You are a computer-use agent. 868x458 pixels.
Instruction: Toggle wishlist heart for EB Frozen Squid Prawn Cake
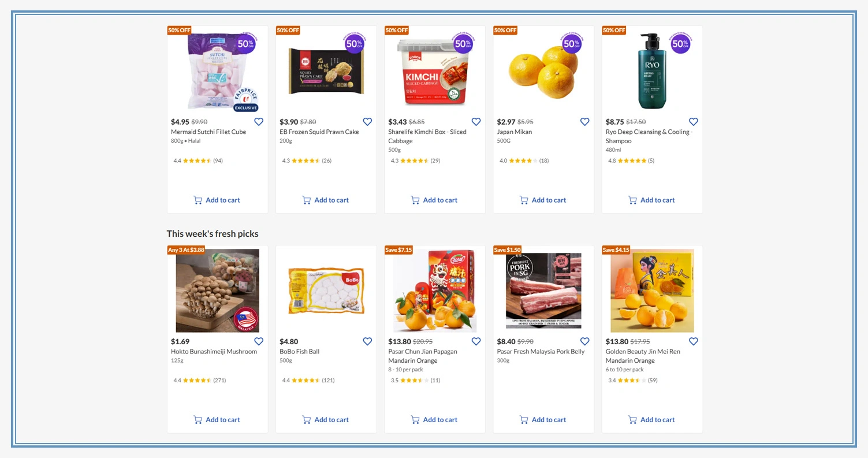point(367,122)
